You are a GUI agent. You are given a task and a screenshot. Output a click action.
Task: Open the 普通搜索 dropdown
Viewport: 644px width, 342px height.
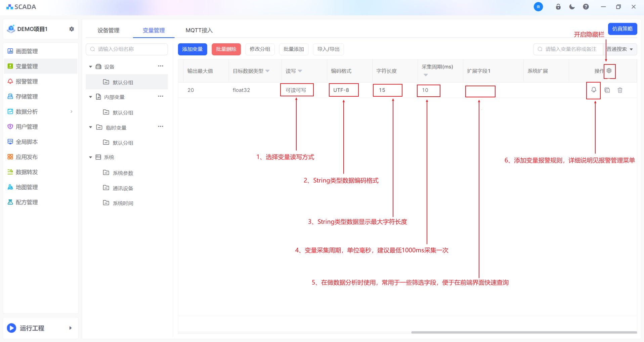pos(619,49)
